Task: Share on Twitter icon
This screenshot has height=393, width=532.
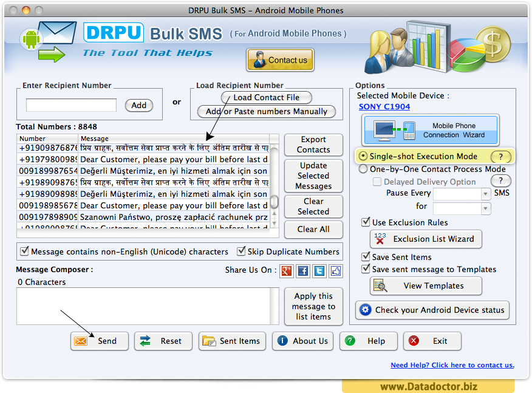Action: click(319, 271)
